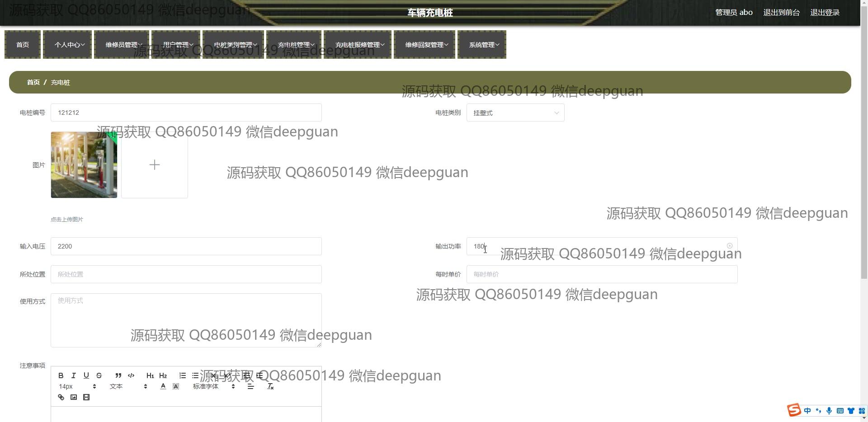Image resolution: width=868 pixels, height=422 pixels.
Task: Go to 首页 in the navigation bar
Action: [22, 44]
